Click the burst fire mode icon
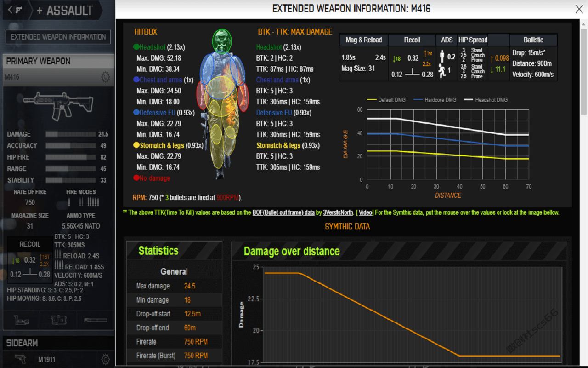Screen dimensions: 588x368 point(81,201)
